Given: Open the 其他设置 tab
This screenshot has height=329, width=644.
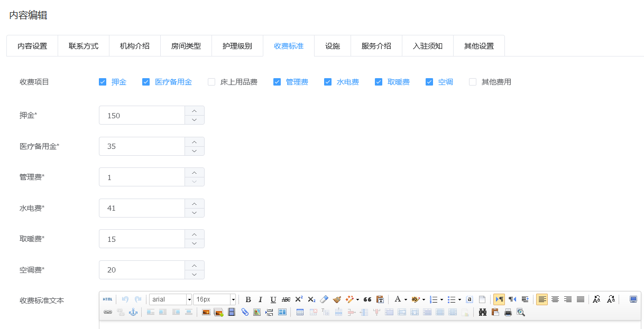Looking at the screenshot, I should [479, 46].
